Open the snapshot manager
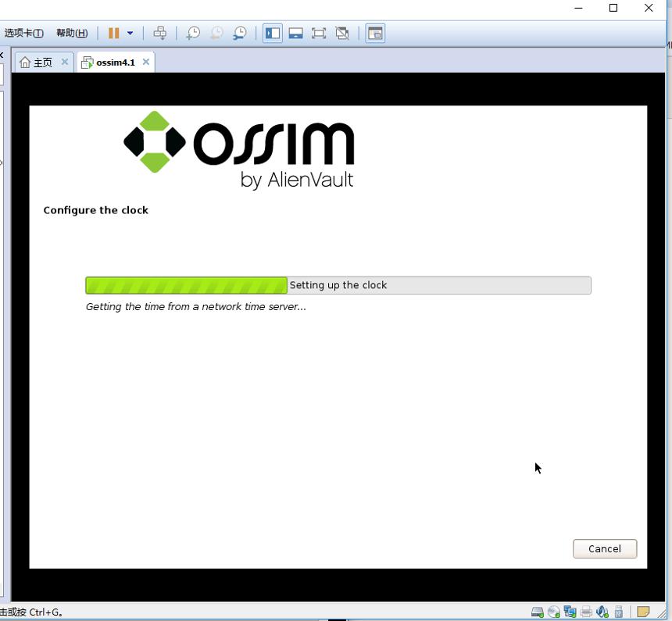Screen dimensions: 672x621 pyautogui.click(x=240, y=33)
